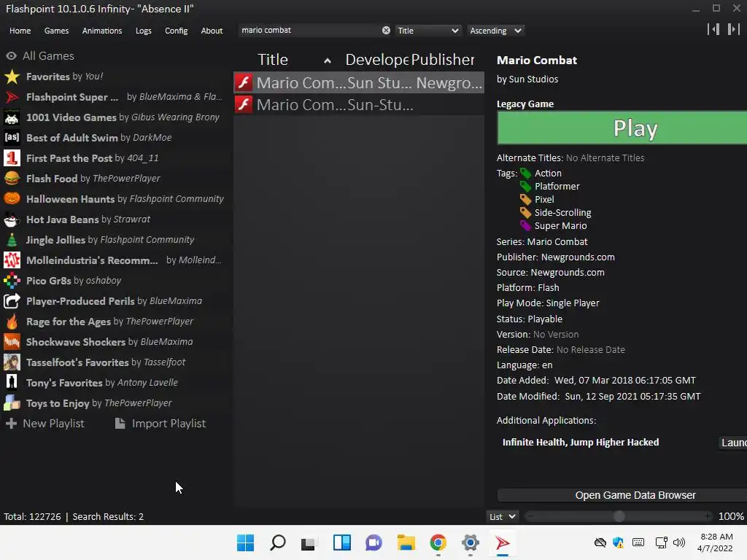
Task: Click the Pico Gr8s playlist icon
Action: coord(12,281)
